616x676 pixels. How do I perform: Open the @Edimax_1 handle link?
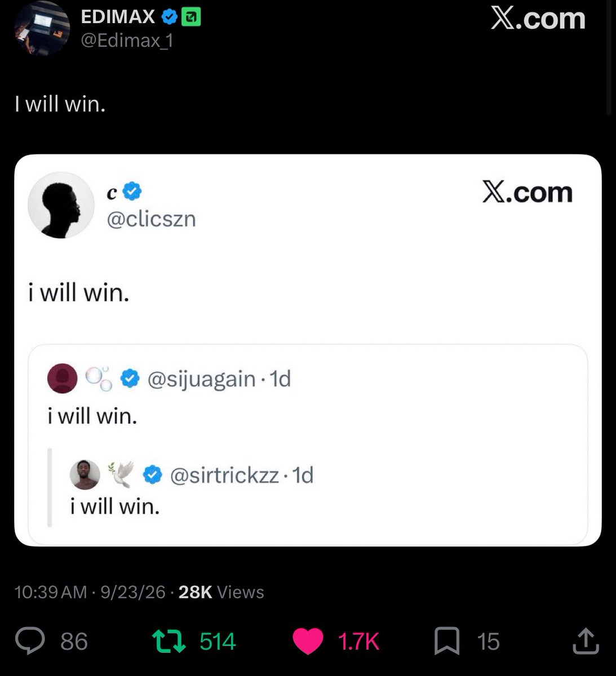point(127,41)
